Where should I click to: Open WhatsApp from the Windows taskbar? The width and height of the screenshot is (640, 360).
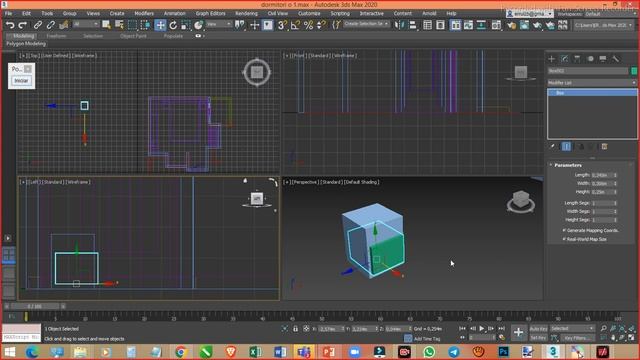point(429,351)
